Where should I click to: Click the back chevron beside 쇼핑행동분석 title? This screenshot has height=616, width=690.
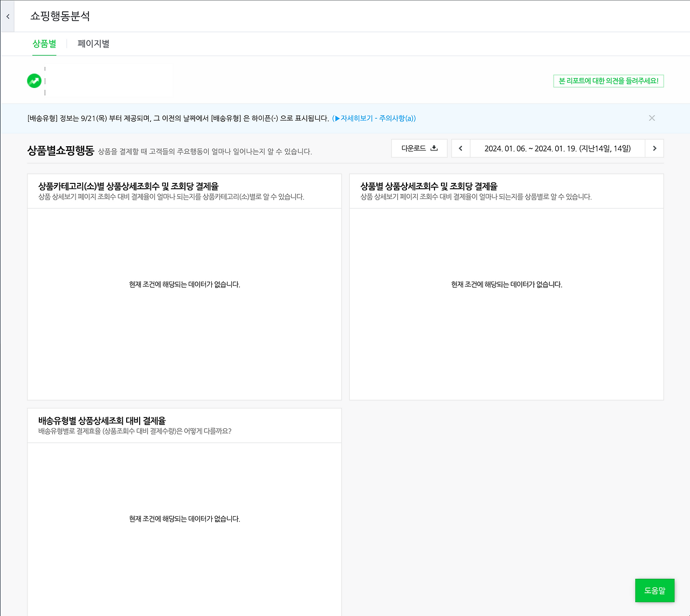(8, 16)
